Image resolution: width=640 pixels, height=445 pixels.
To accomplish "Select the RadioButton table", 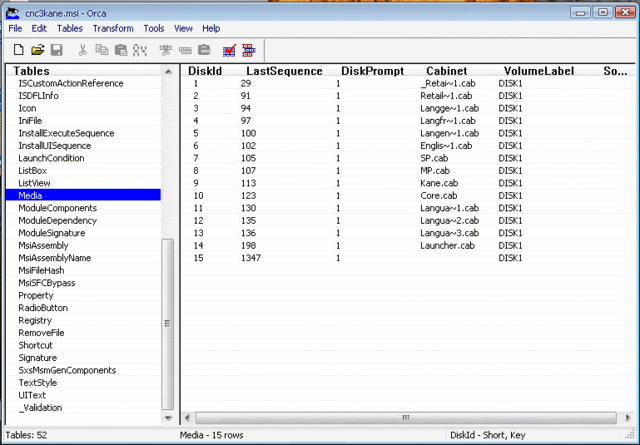I will click(43, 308).
